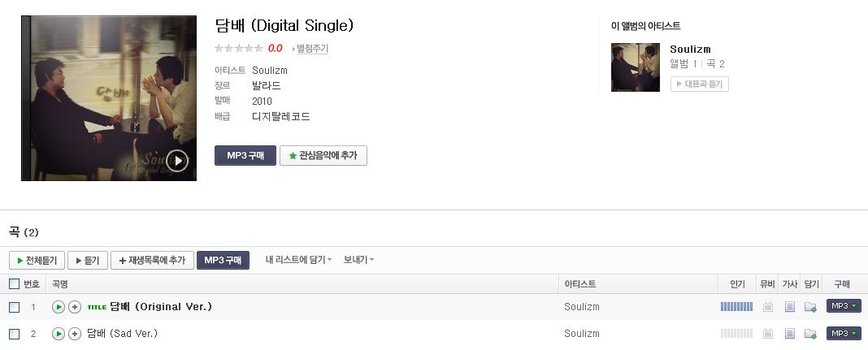
Task: Click 관심음악에 추가 button
Action: coord(323,156)
